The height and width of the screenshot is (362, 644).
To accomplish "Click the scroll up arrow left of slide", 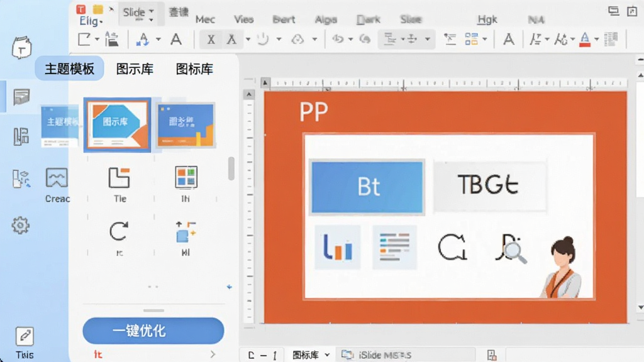I will click(249, 95).
